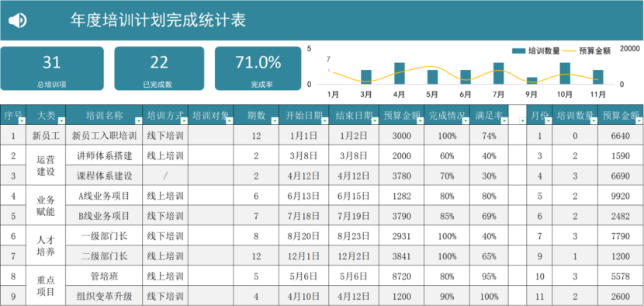Click the speaker icon in the title banner
This screenshot has height=306, width=644.
[18, 20]
